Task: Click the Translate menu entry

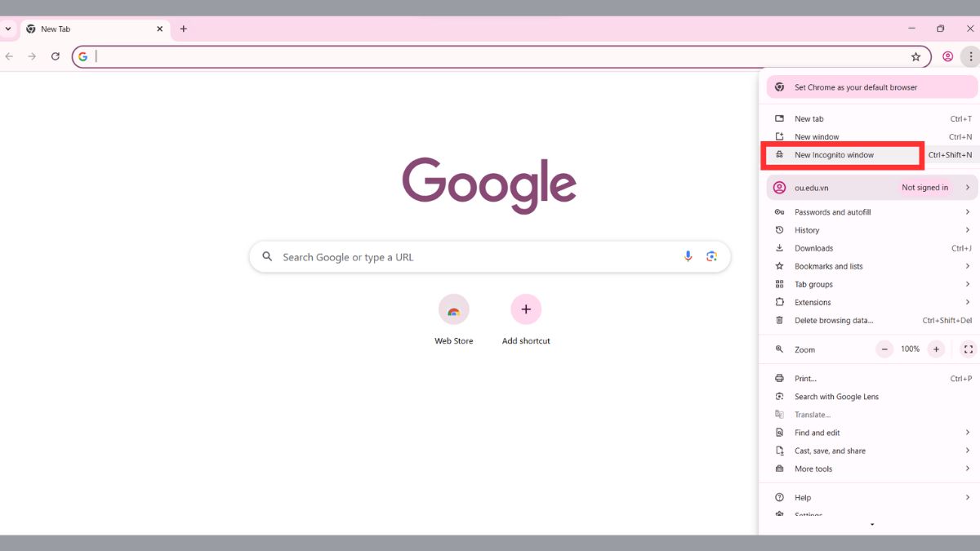Action: (871, 415)
